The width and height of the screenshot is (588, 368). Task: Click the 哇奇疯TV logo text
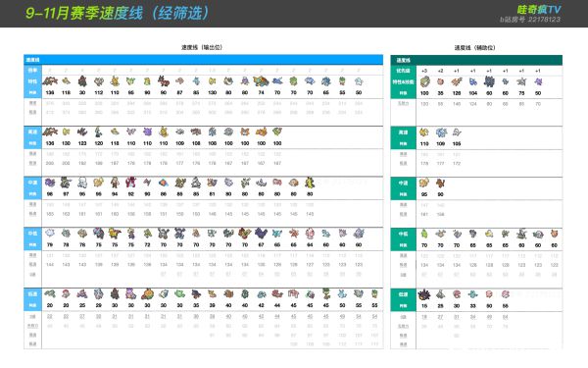click(x=538, y=10)
